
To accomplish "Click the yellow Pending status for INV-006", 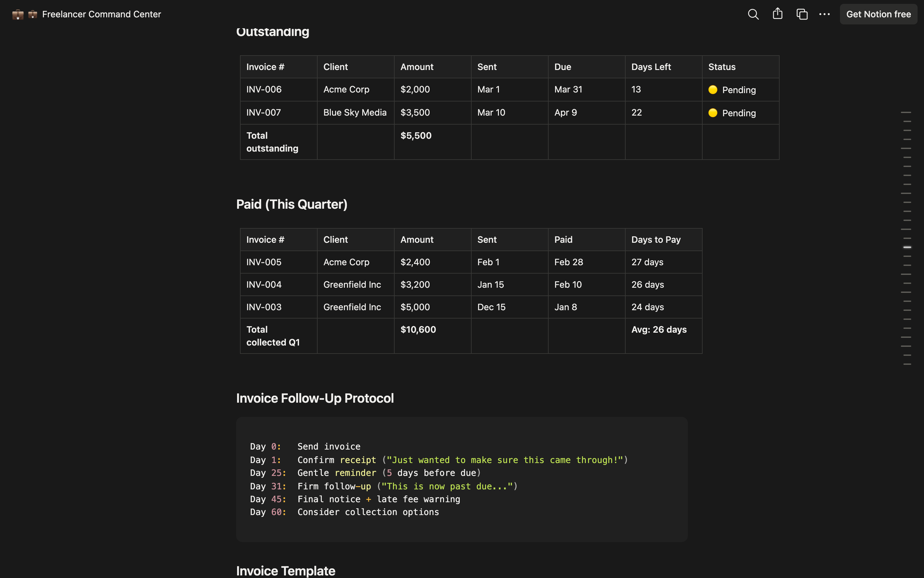I will tap(732, 90).
